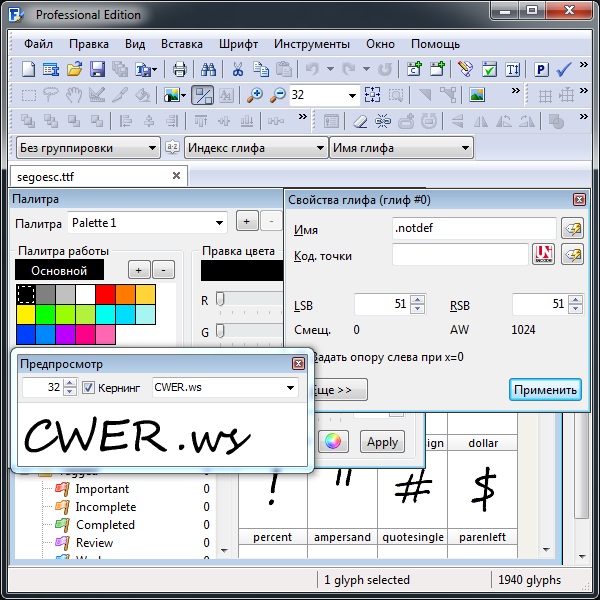Screen dimensions: 600x600
Task: Click the Zoom in magnifier icon
Action: [x=254, y=96]
